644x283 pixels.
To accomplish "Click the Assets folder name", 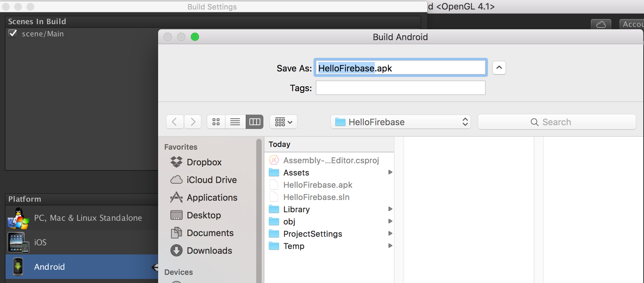I will pos(296,172).
